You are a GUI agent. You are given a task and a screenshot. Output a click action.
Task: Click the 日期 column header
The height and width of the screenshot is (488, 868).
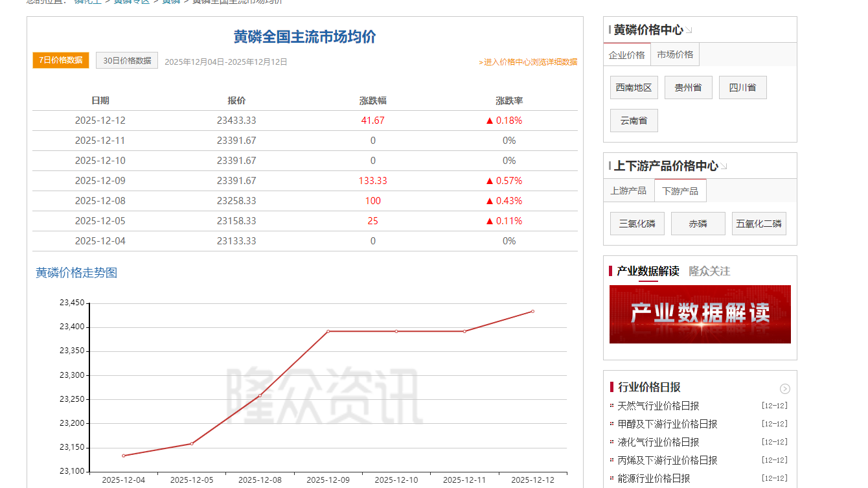[100, 100]
